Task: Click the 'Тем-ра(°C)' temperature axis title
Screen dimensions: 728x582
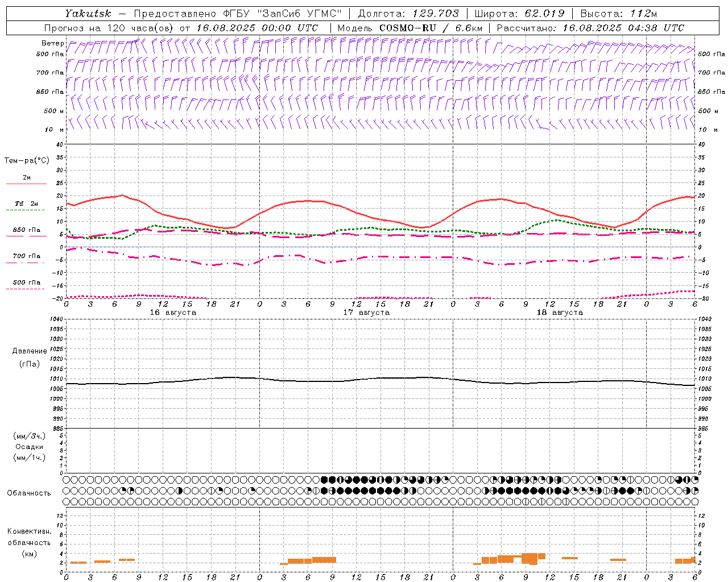Action: (x=27, y=161)
